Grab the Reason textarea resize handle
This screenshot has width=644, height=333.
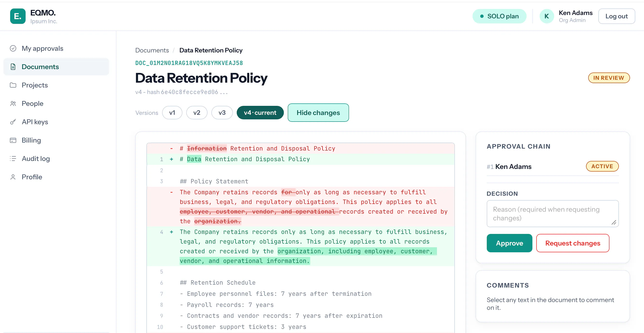click(614, 222)
